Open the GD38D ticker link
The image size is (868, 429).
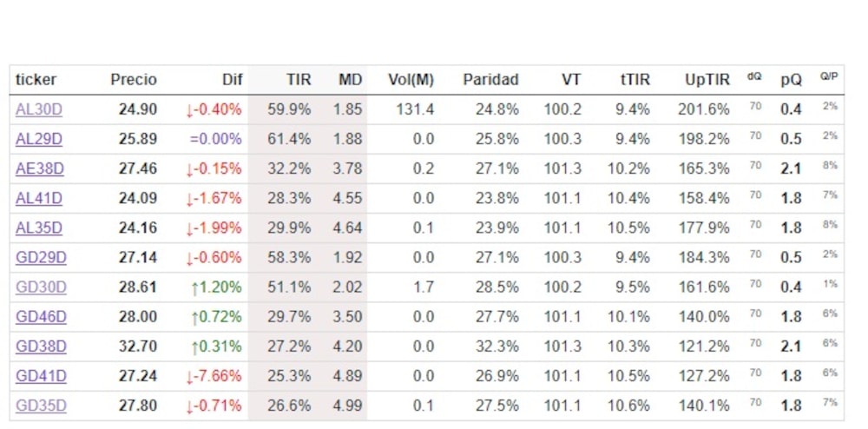click(41, 346)
